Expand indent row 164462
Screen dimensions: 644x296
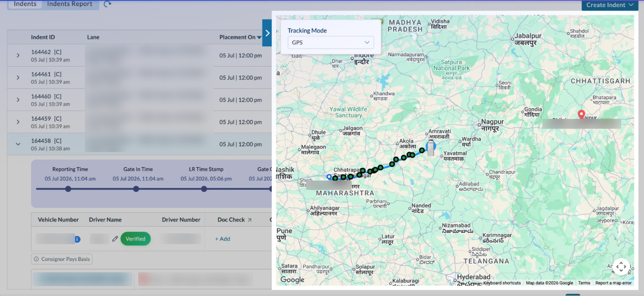click(x=18, y=55)
